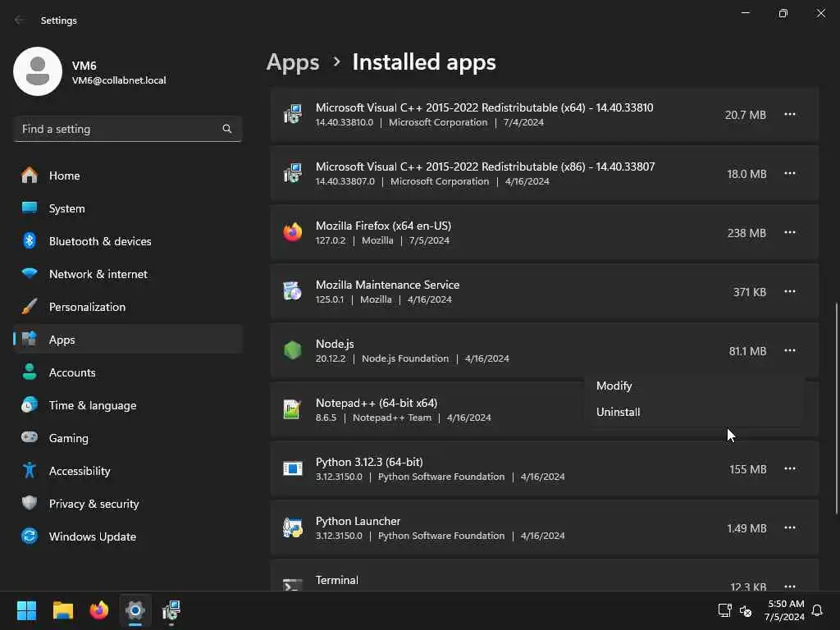Open Windows Update settings page
Screen dimensions: 840x630
(x=92, y=536)
